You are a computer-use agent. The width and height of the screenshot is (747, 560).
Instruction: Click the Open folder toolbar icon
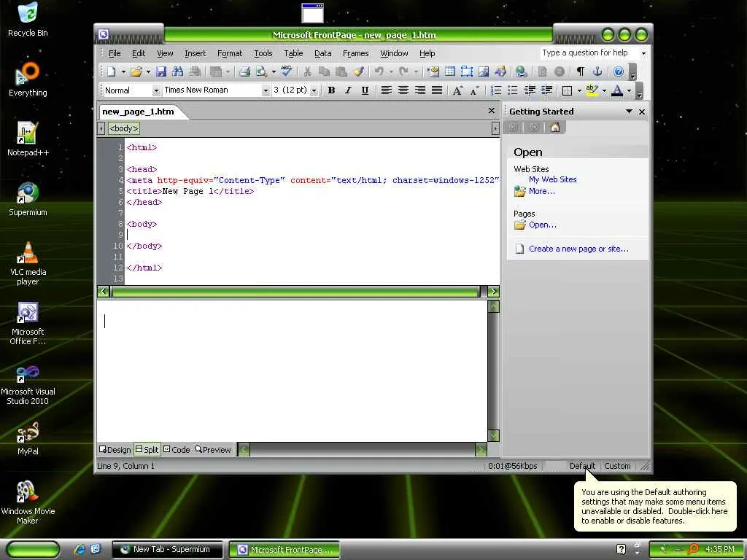click(x=136, y=72)
